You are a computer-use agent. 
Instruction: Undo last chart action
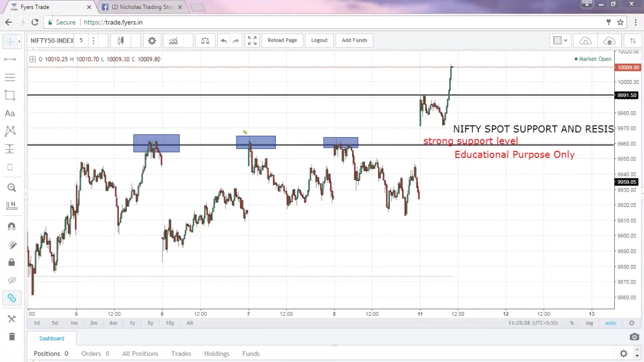pyautogui.click(x=224, y=41)
